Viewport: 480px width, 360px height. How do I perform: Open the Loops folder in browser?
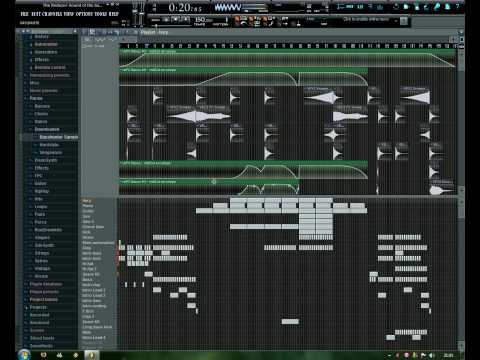click(x=41, y=207)
